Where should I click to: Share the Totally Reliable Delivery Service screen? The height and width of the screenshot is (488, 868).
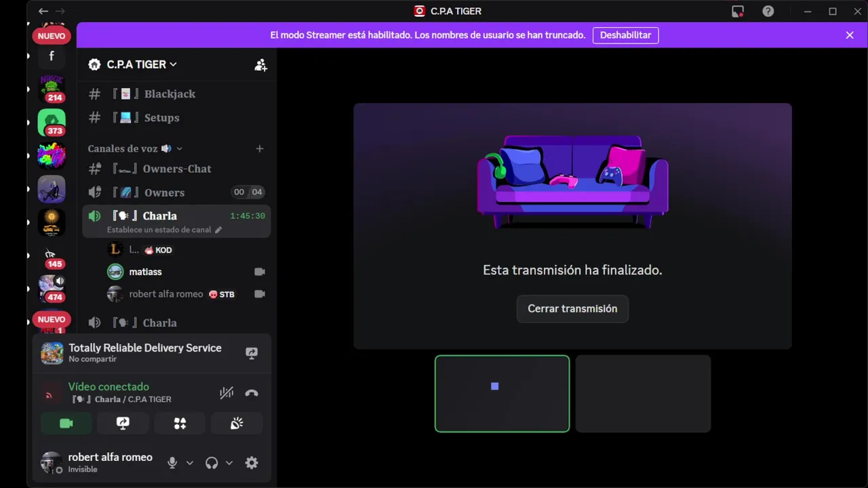pos(252,353)
